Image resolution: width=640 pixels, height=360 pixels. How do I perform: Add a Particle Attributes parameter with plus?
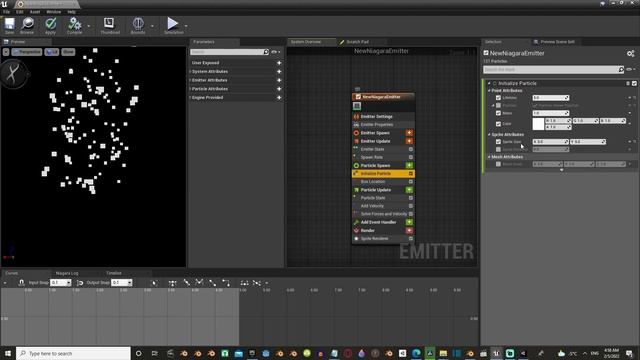[279, 89]
